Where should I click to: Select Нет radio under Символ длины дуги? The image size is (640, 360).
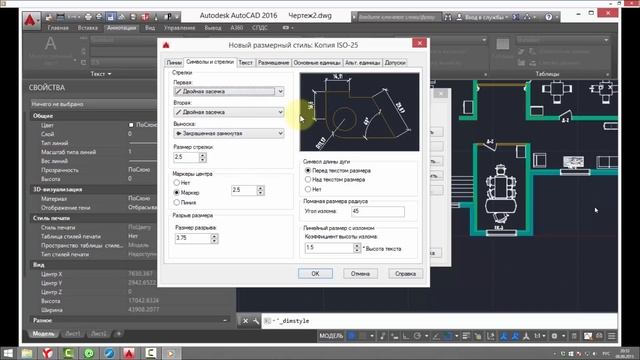tap(308, 189)
